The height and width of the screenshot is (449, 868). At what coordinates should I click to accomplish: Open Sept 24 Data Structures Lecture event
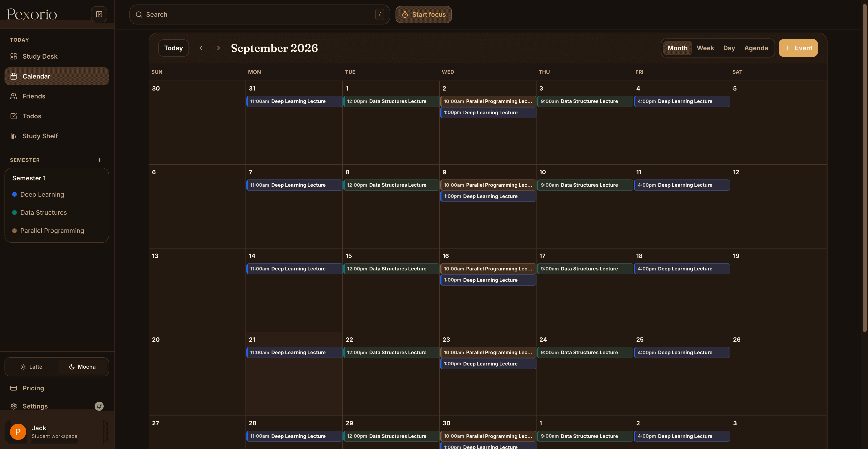tap(585, 353)
